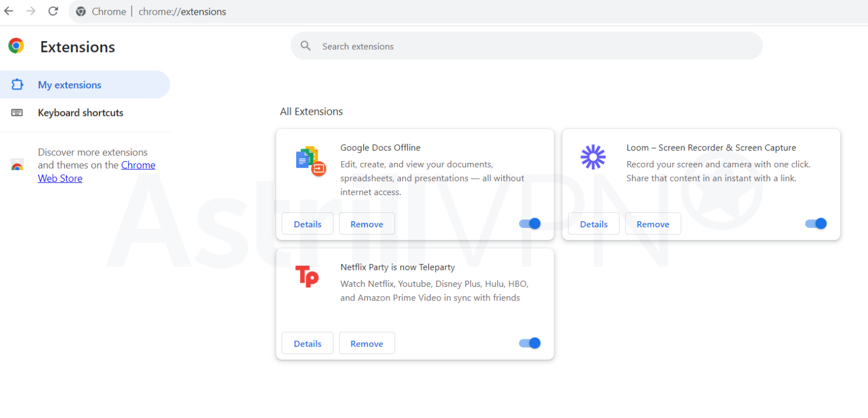Screen dimensions: 868x418
Task: Remove the Loom extension
Action: point(653,223)
